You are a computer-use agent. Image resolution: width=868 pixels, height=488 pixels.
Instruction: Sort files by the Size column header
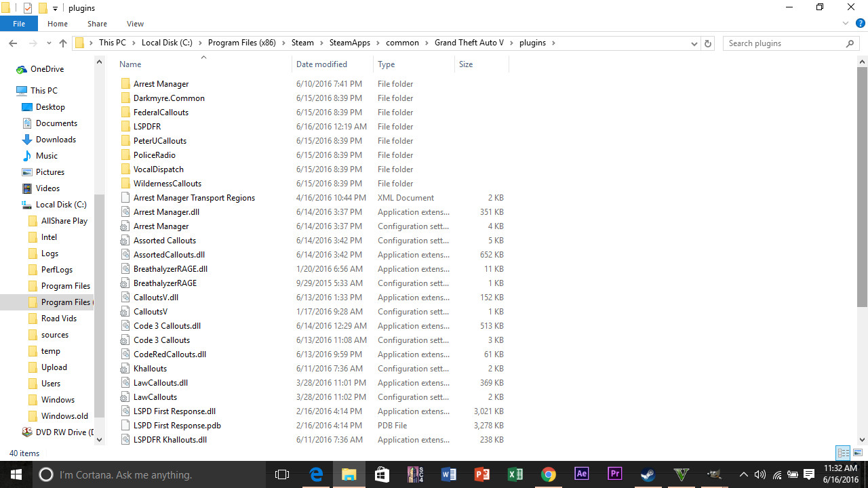[x=481, y=64]
